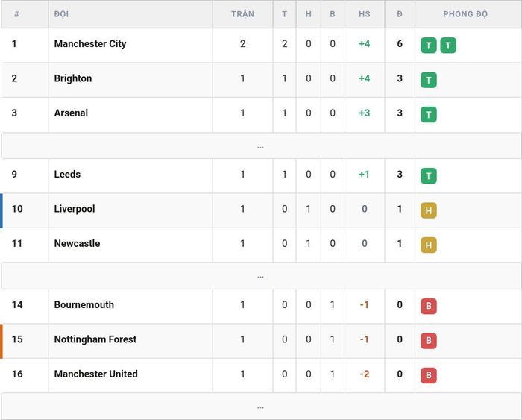Viewport: 522px width, 420px height.
Task: Sort by the HS goal difference header
Action: pos(365,14)
